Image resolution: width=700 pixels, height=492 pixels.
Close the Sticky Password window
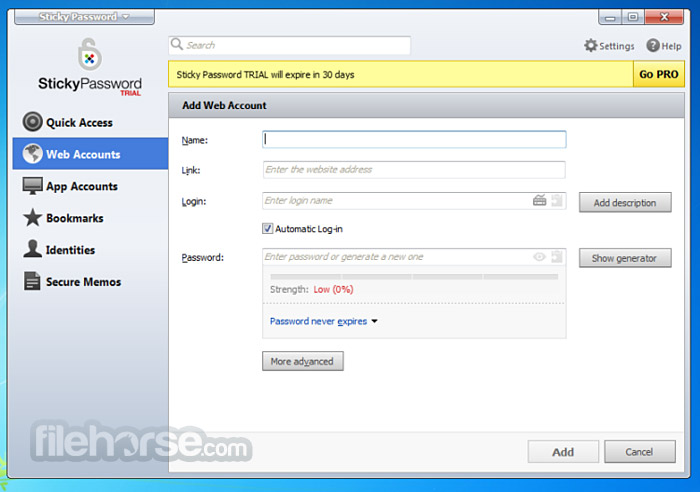664,17
